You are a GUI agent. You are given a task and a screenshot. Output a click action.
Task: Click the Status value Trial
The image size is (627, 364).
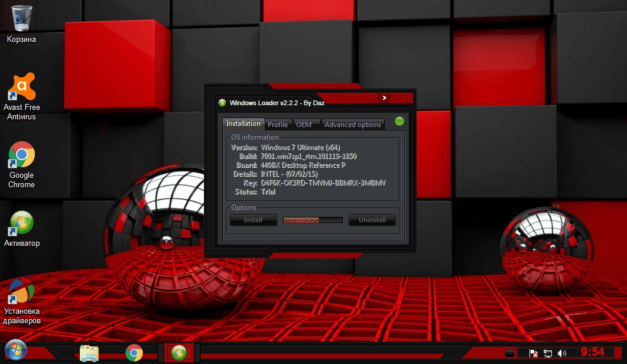pos(268,191)
